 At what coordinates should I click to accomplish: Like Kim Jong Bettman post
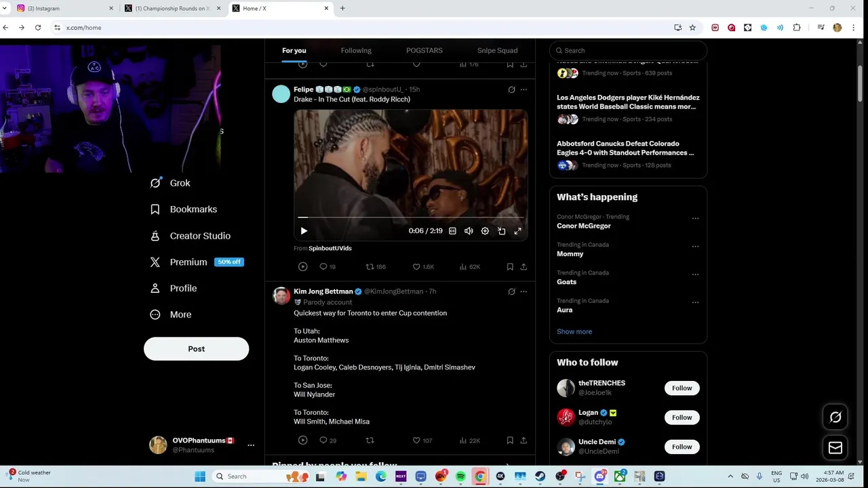point(422,441)
